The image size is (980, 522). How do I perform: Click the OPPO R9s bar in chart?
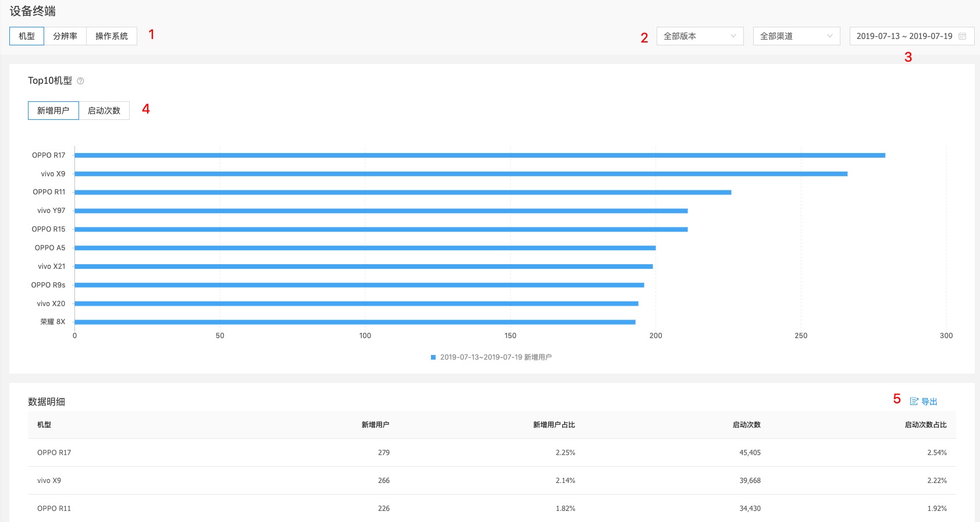[x=359, y=285]
